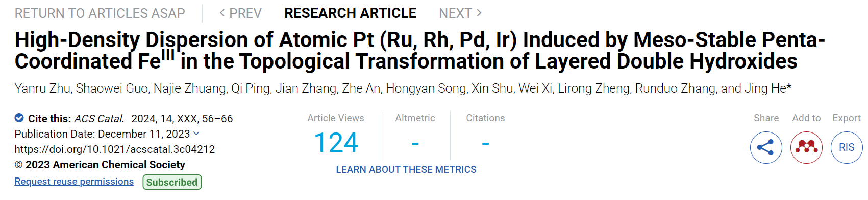Click the Article Views count 124

pyautogui.click(x=336, y=143)
